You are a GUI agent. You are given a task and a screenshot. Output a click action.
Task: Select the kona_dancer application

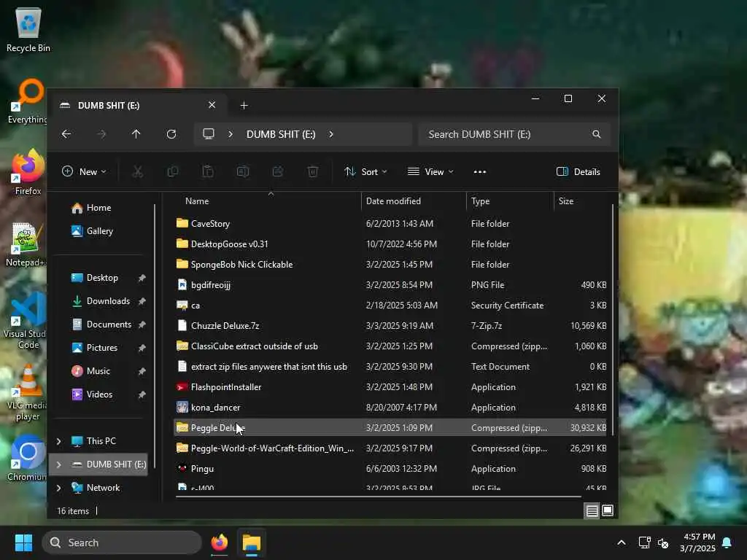pos(390,408)
